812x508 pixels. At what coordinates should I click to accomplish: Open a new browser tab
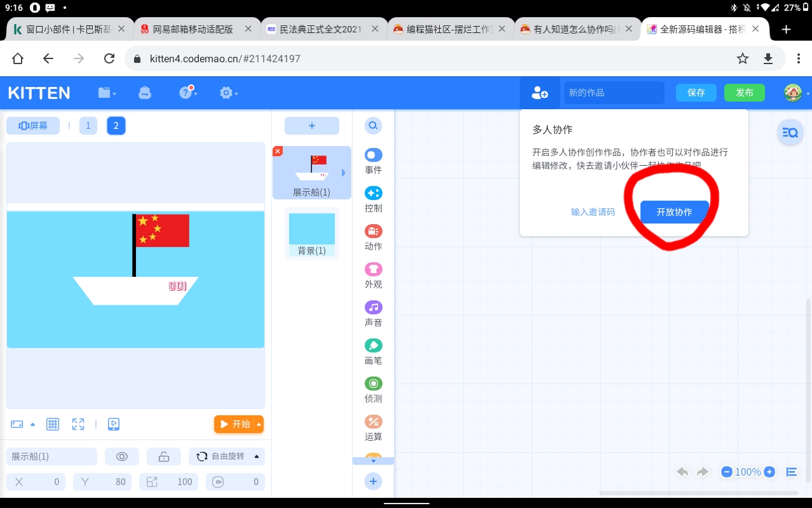[786, 29]
